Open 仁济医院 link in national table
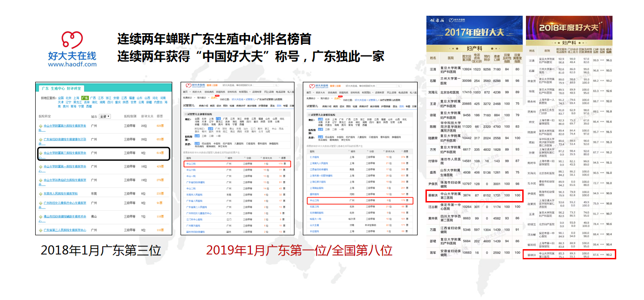The height and width of the screenshot is (300, 644). tap(314, 157)
